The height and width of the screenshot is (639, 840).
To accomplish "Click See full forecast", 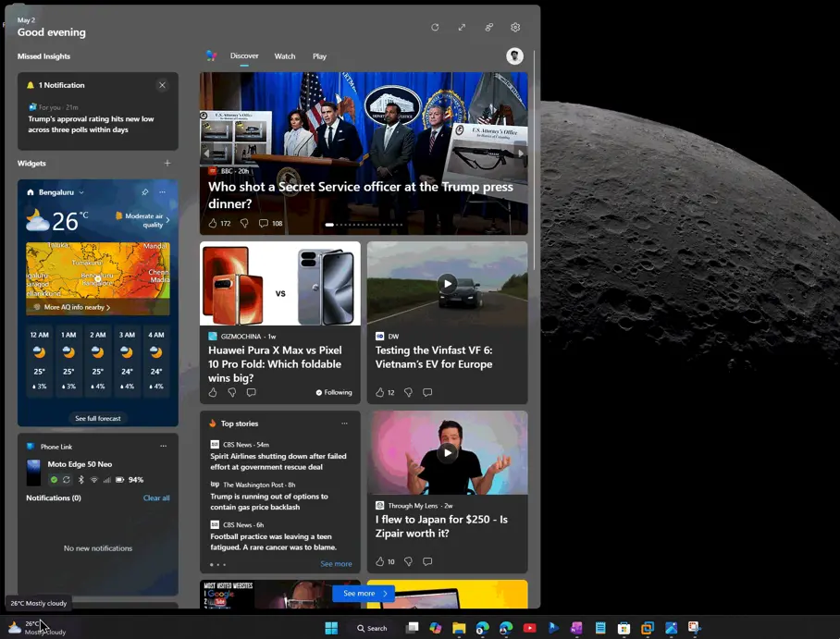I will (x=98, y=418).
